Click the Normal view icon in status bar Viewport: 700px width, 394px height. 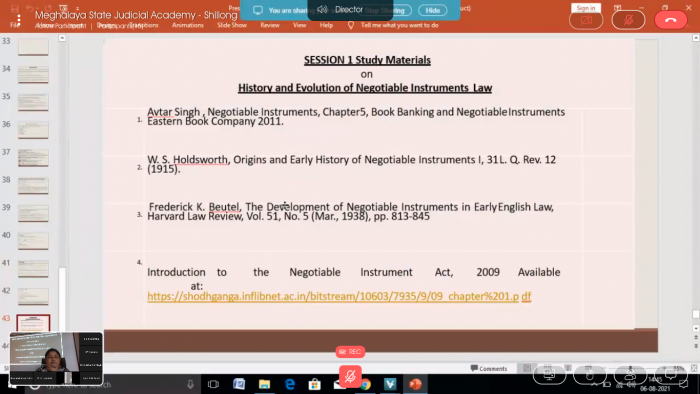527,368
